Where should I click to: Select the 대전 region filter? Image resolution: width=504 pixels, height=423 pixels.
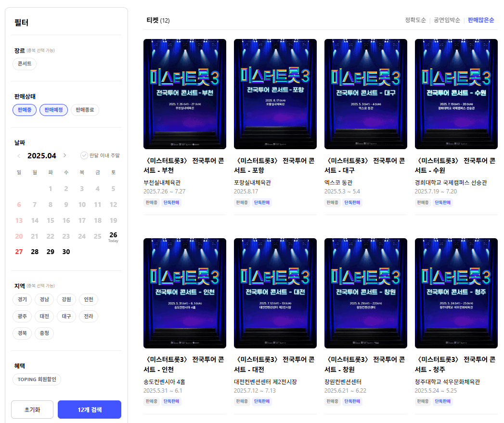coord(44,316)
